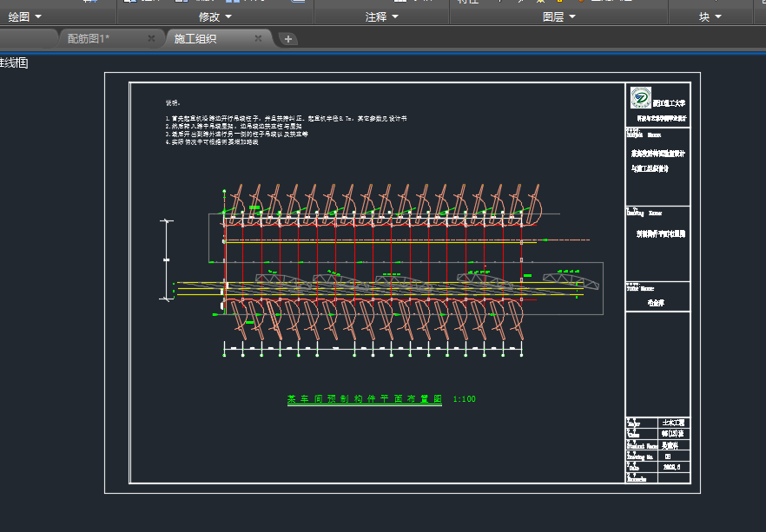Select the 施工组织 drawing tab
The image size is (766, 532).
195,38
